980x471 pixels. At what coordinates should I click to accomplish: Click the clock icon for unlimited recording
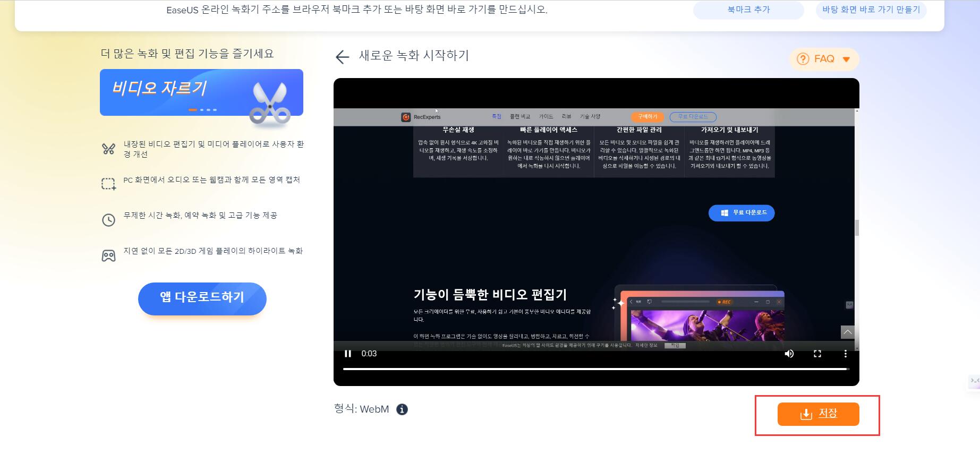[108, 220]
